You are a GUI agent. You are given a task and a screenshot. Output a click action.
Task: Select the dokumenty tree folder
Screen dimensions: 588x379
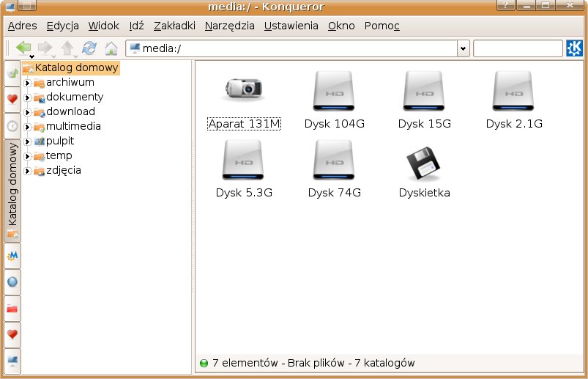69,97
